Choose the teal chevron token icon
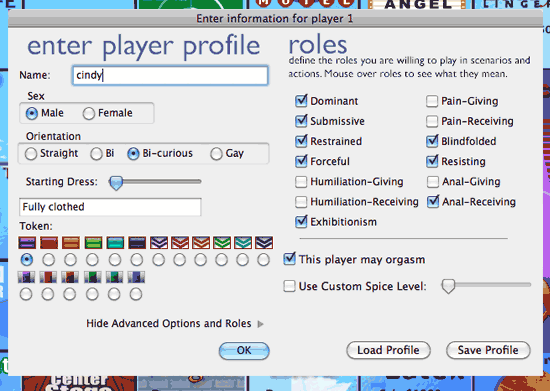550x391 pixels. point(243,243)
